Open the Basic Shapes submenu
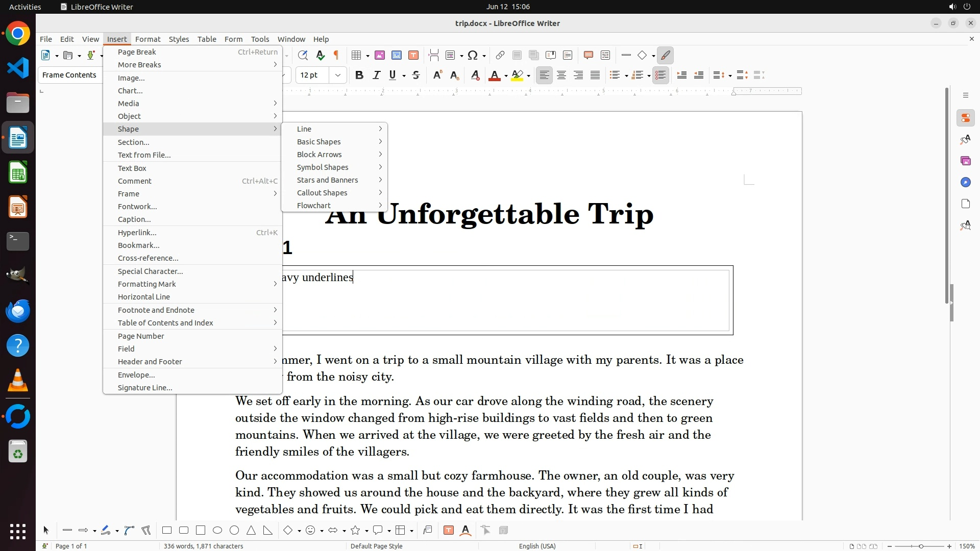The image size is (980, 551). (x=319, y=142)
